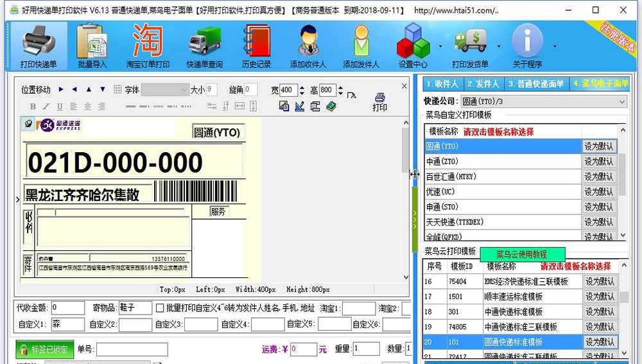The width and height of the screenshot is (642, 364).
Task: Align text right
Action: [101, 107]
